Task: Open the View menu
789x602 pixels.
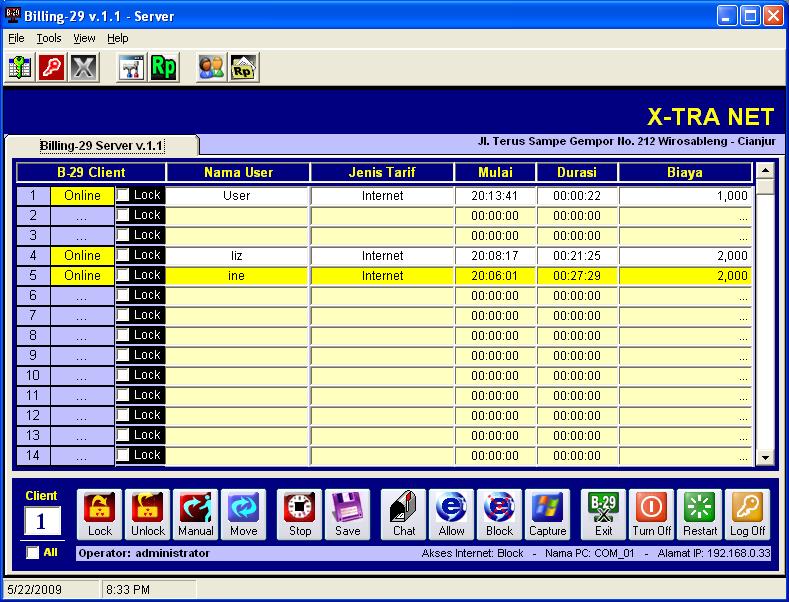Action: point(84,38)
